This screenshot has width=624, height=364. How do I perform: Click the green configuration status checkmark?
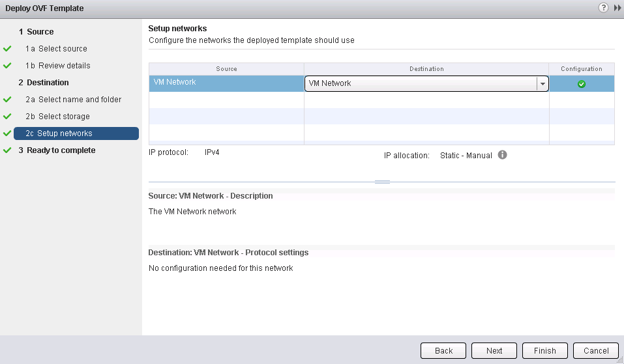[x=582, y=84]
